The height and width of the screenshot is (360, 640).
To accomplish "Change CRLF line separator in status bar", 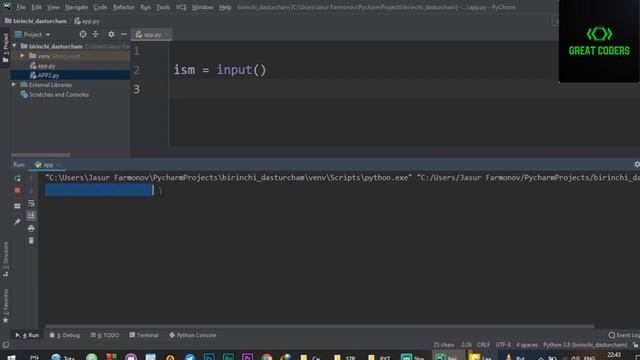I will coord(483,345).
